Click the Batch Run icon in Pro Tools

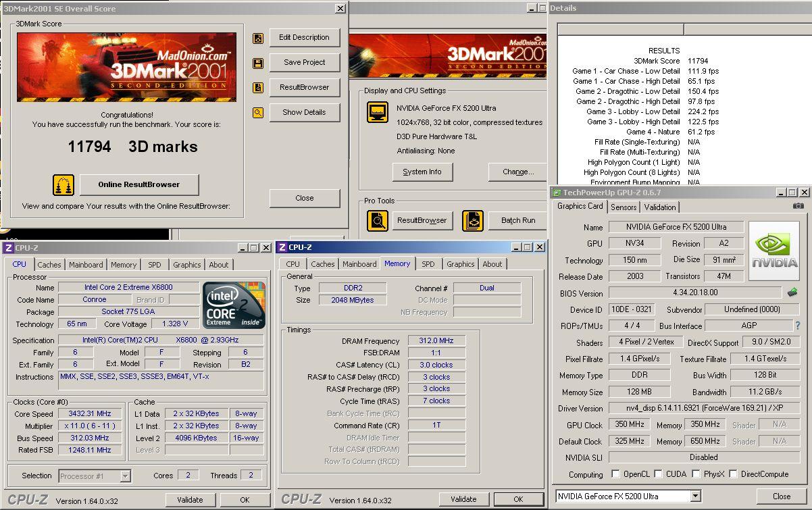tap(473, 220)
